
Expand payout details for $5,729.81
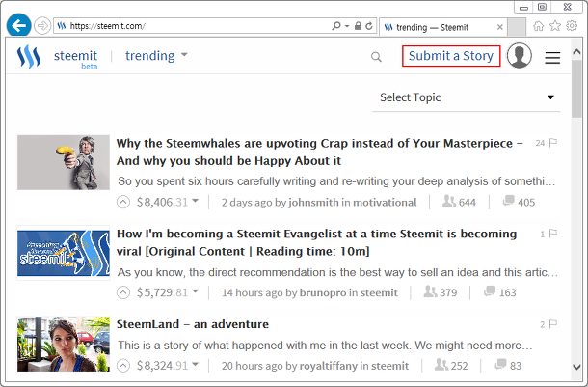195,292
